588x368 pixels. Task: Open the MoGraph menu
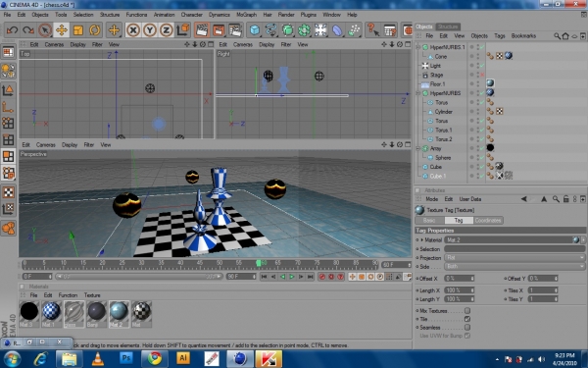point(246,15)
